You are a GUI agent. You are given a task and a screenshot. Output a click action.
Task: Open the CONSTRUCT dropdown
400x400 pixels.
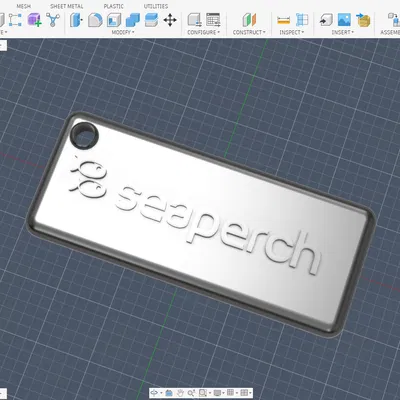pyautogui.click(x=249, y=32)
